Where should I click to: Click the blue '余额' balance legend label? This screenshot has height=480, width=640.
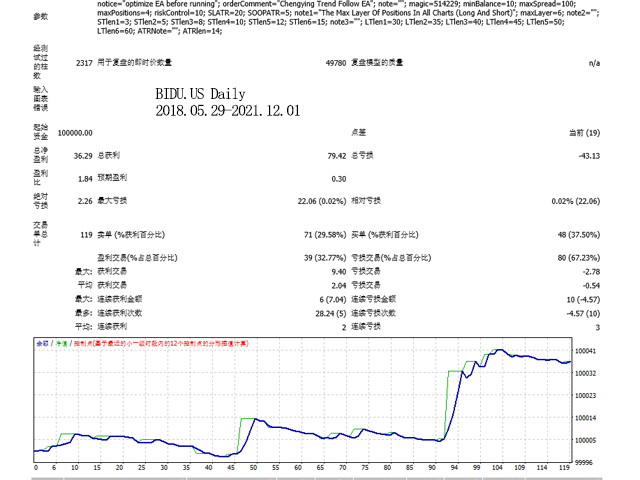coord(42,344)
